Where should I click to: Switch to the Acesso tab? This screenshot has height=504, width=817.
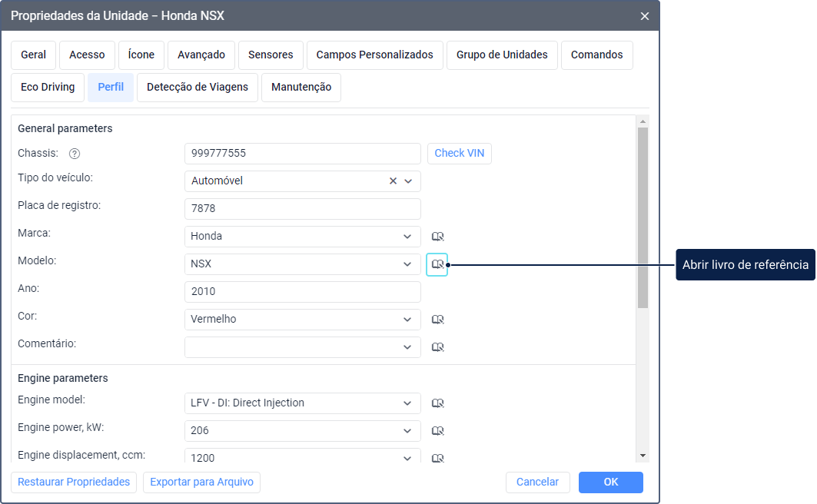click(x=87, y=55)
